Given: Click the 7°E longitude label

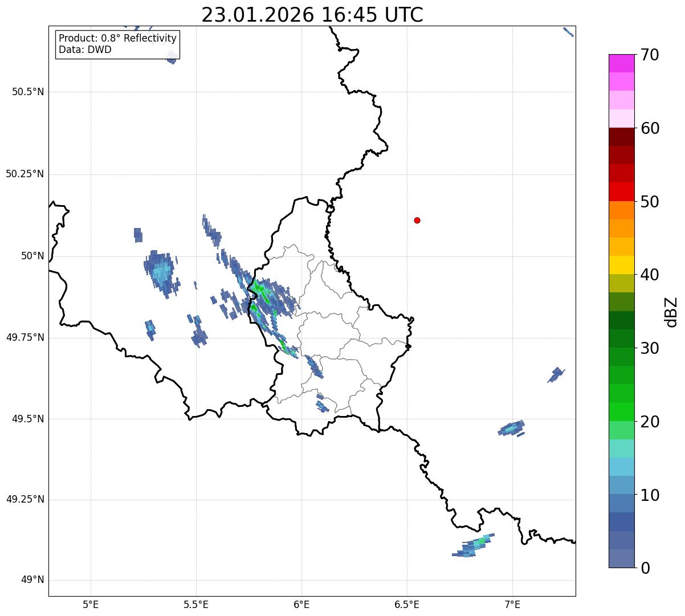Looking at the screenshot, I should click(x=512, y=604).
